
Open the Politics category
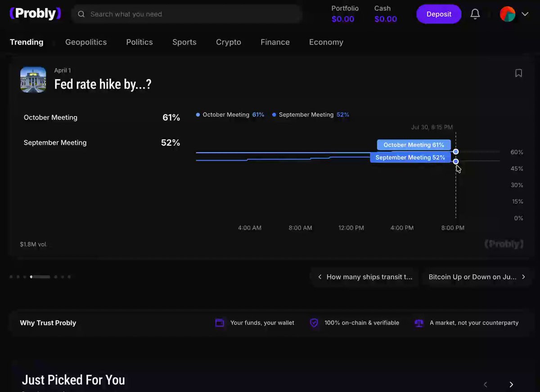click(x=139, y=42)
